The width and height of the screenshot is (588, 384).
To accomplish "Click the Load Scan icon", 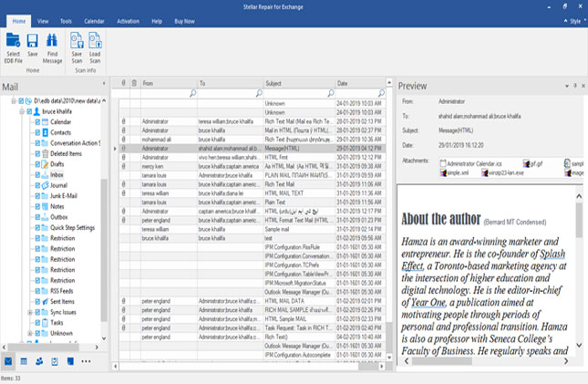I will point(95,40).
